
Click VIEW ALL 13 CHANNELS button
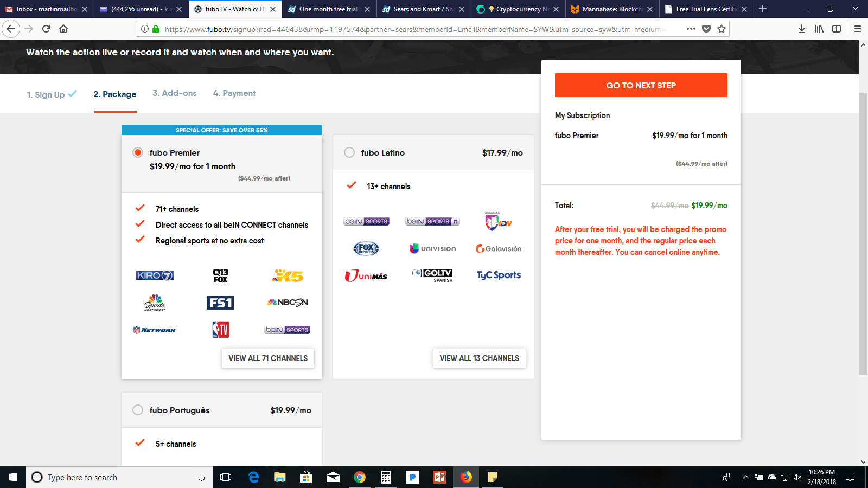click(x=480, y=358)
